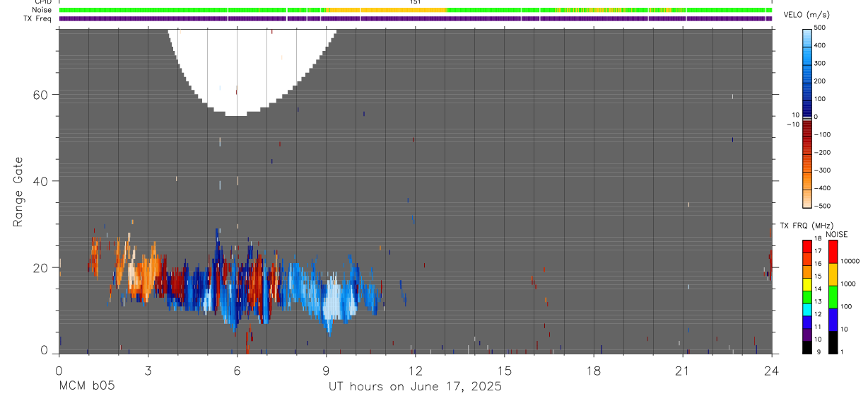Pick the cyan swatch in TX FRQ legend
The image size is (868, 401).
click(x=807, y=310)
